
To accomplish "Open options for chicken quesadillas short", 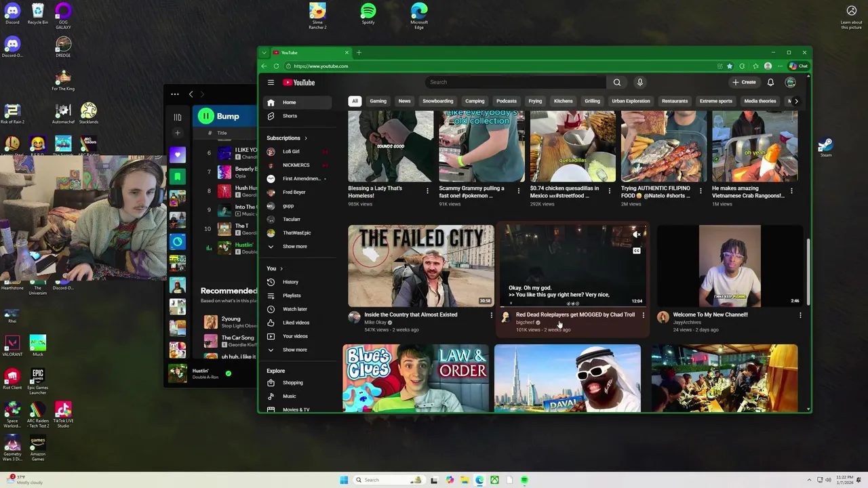I will click(610, 191).
